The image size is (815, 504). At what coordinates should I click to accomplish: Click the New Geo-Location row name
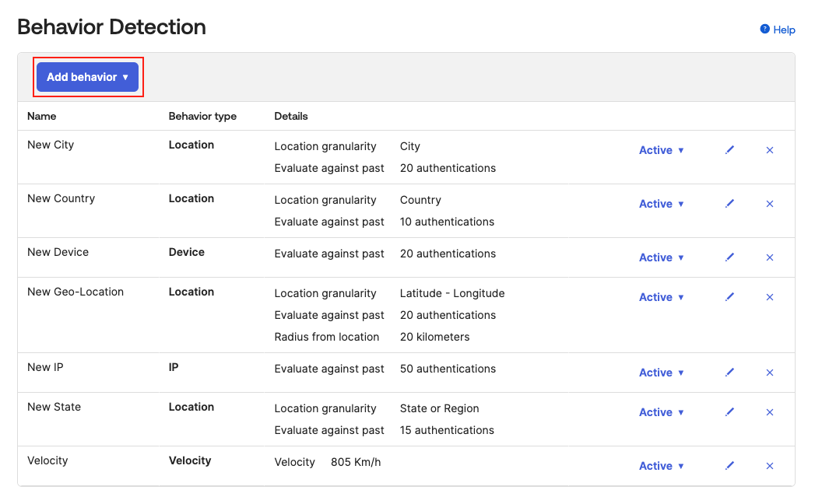tap(76, 292)
